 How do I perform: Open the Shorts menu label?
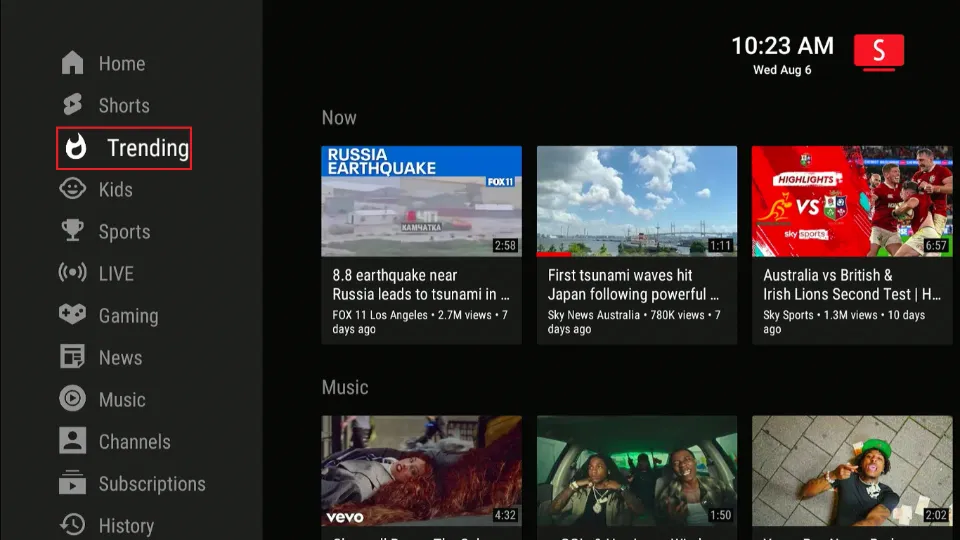[x=124, y=105]
